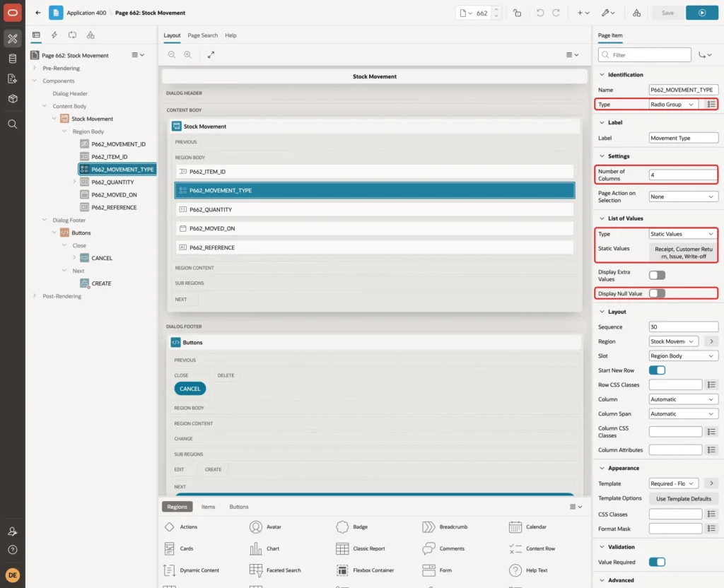
Task: Switch to the Dynamic Actions lightning tab
Action: click(54, 35)
